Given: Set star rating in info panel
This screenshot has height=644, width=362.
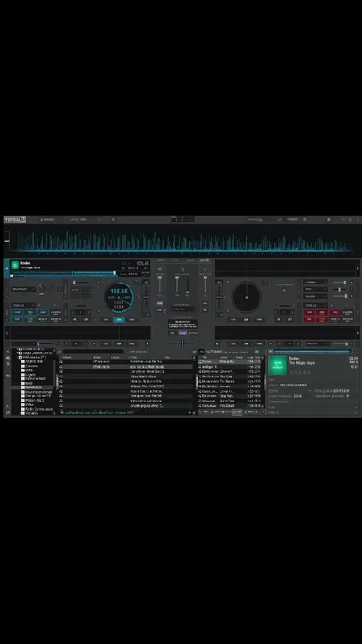Looking at the screenshot, I should tap(300, 372).
